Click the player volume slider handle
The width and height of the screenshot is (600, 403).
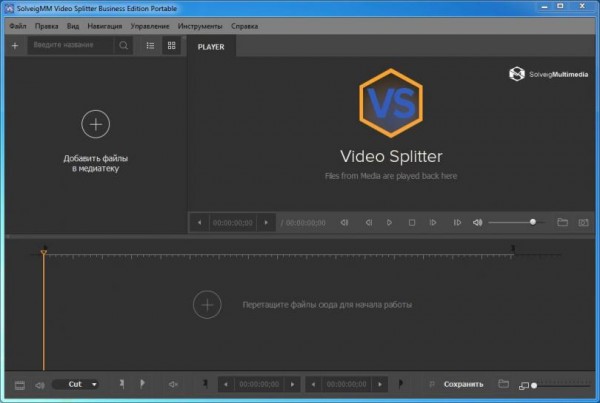pyautogui.click(x=533, y=222)
